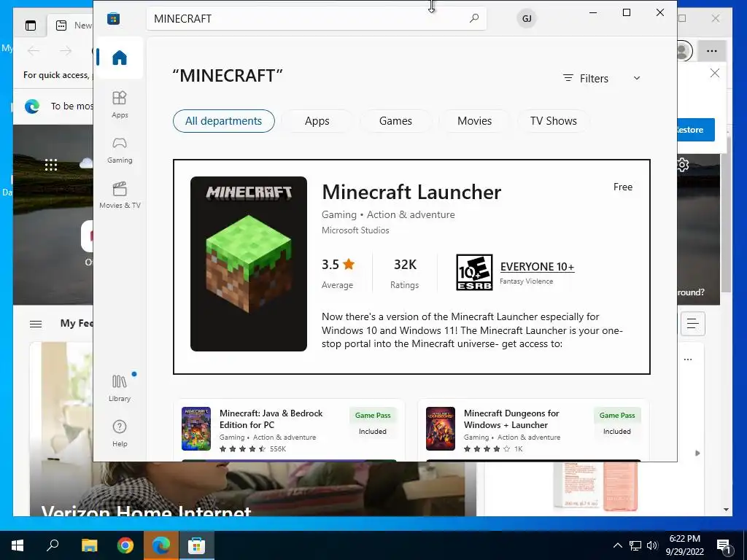Open the clock showing 6:22 PM
The image size is (747, 560).
(x=684, y=545)
